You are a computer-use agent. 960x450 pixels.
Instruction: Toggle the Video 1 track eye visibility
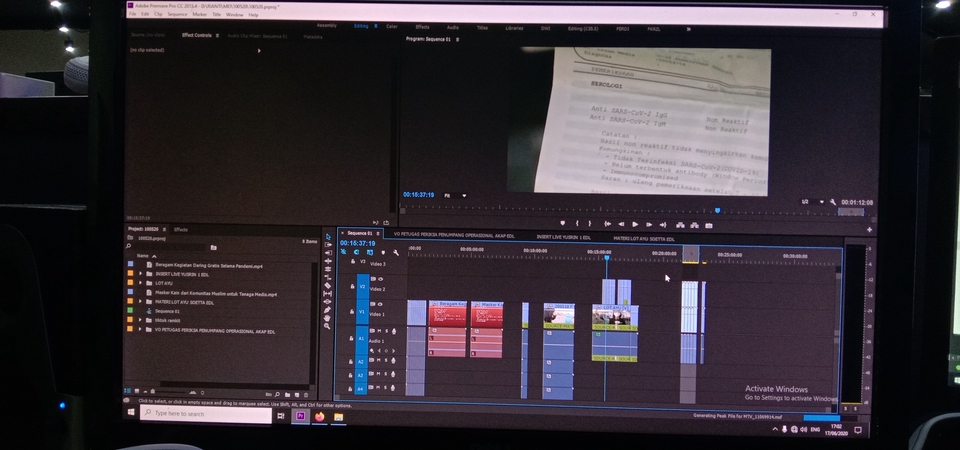(x=380, y=304)
